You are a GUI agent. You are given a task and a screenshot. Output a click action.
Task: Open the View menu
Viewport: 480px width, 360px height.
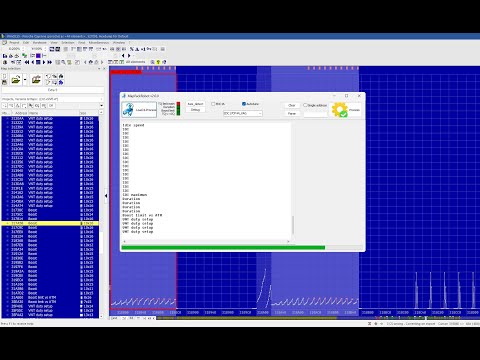pyautogui.click(x=54, y=43)
